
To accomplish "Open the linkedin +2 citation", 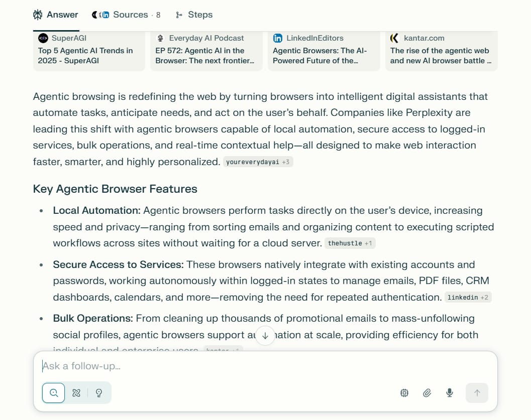I will coord(468,297).
